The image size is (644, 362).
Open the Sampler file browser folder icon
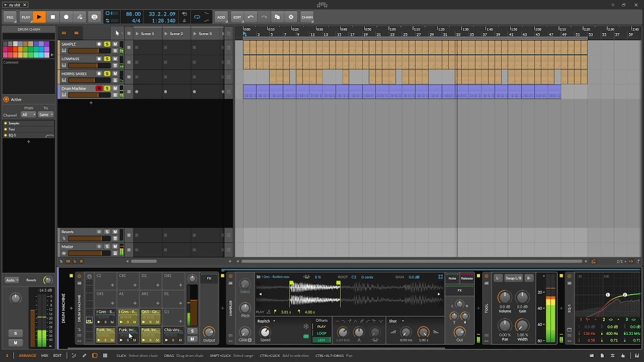coord(258,277)
